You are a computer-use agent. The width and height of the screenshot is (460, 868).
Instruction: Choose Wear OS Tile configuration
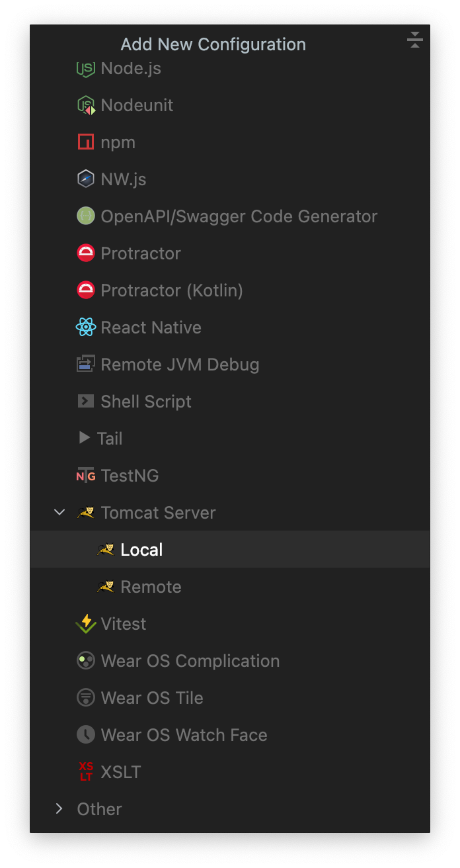tap(152, 698)
